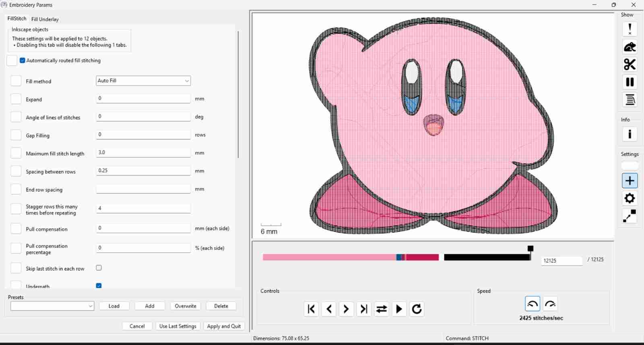Toggle box left of Skip last stitch label

click(16, 268)
